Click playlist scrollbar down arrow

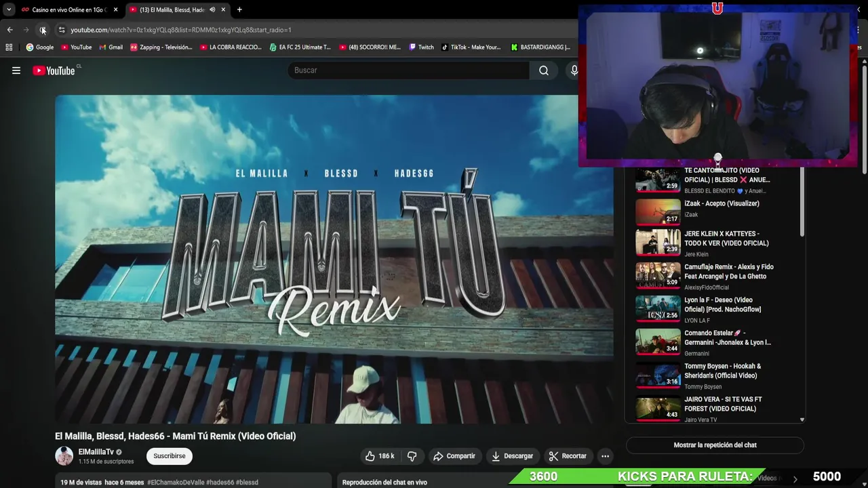coord(802,420)
